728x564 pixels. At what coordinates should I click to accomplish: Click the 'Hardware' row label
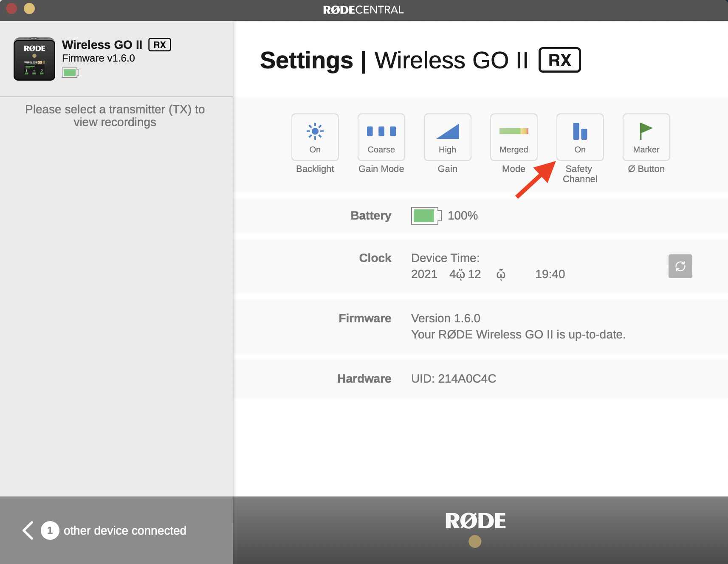pos(364,378)
